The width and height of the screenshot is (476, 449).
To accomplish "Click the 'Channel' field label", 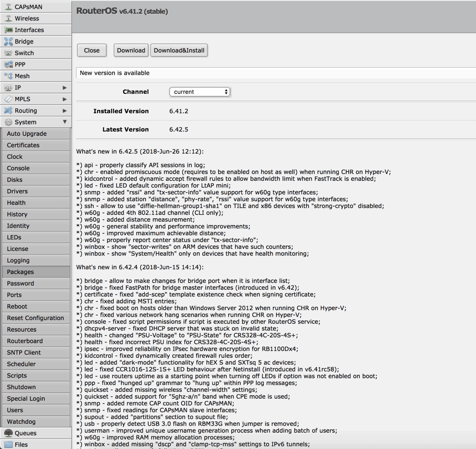I will 136,92.
